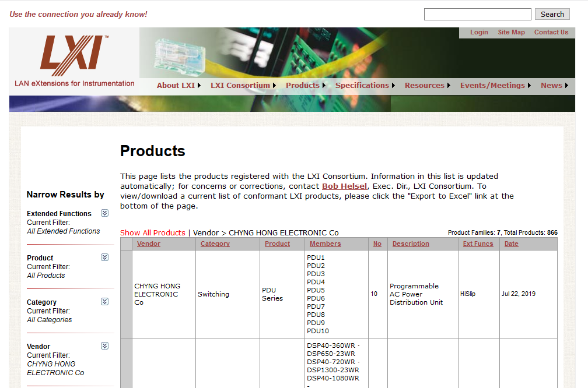The image size is (588, 388).
Task: Sort table by Product column header
Action: coord(277,244)
